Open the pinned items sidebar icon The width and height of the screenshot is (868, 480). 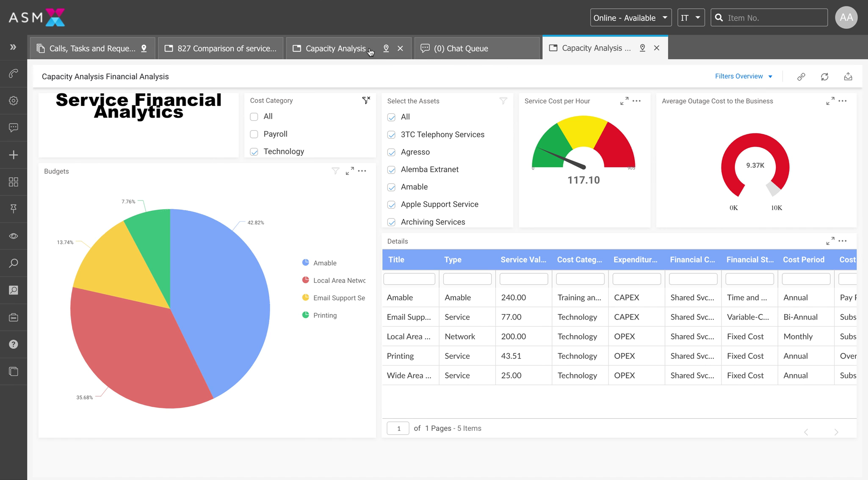click(13, 209)
